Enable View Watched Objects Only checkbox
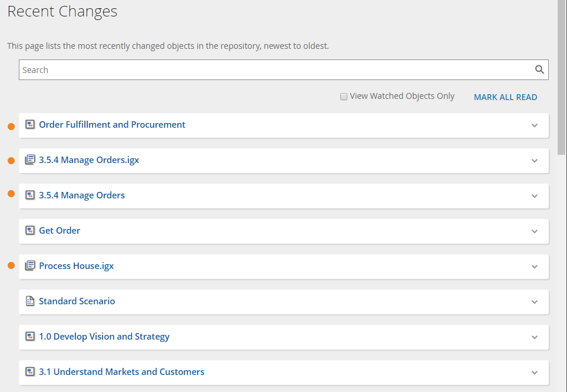 coord(344,97)
